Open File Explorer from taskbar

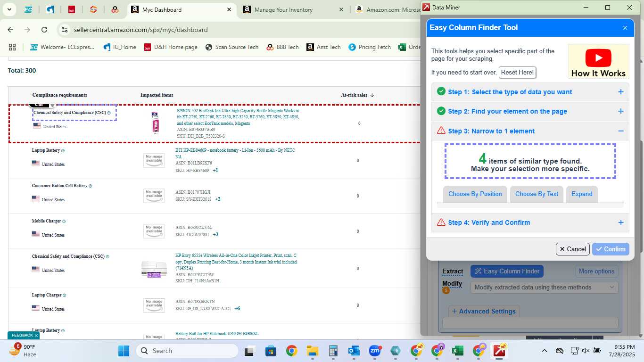pyautogui.click(x=312, y=351)
